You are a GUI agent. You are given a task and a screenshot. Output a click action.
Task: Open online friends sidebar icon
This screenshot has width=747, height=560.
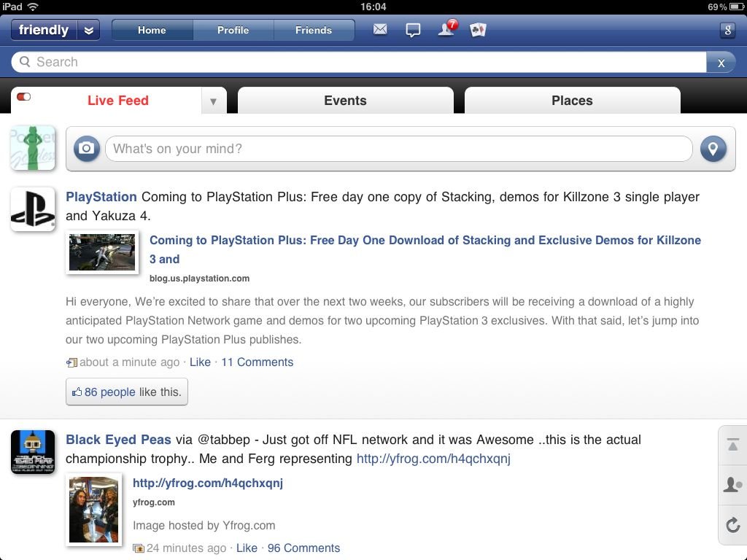[732, 485]
